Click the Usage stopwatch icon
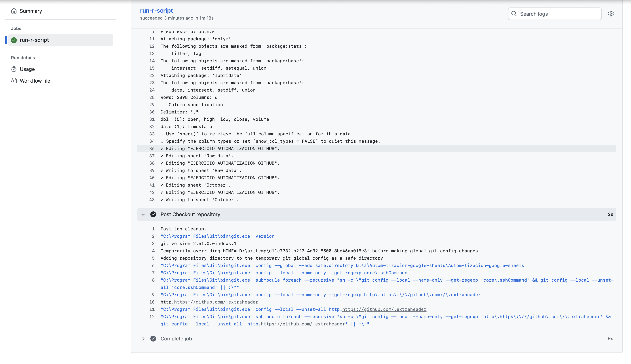631x364 pixels. point(14,69)
